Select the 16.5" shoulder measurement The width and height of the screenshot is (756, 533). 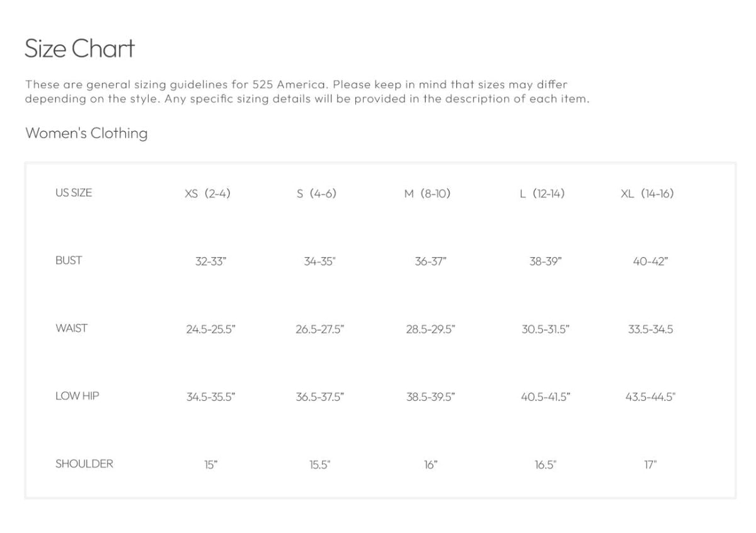546,466
